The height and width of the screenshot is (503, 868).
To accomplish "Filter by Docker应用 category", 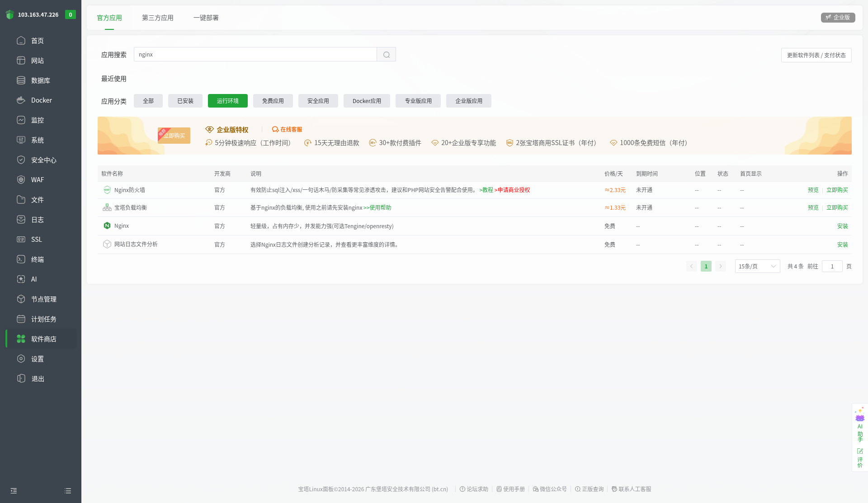I will click(x=367, y=101).
